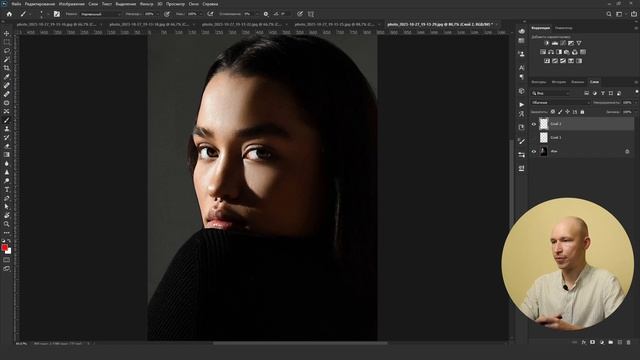Select the Zoom tool magnifier
This screenshot has width=640, height=360.
pyautogui.click(x=7, y=225)
